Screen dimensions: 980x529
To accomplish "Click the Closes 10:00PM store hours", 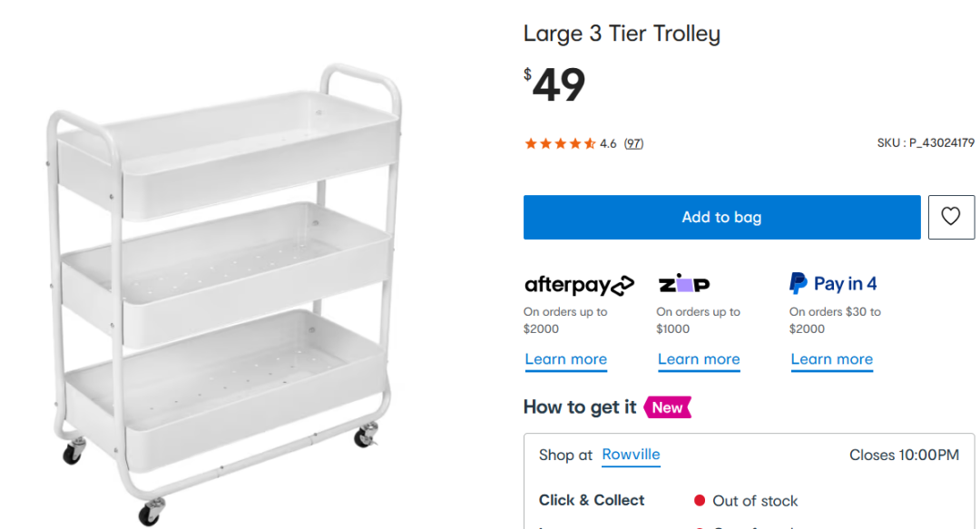I will click(904, 455).
